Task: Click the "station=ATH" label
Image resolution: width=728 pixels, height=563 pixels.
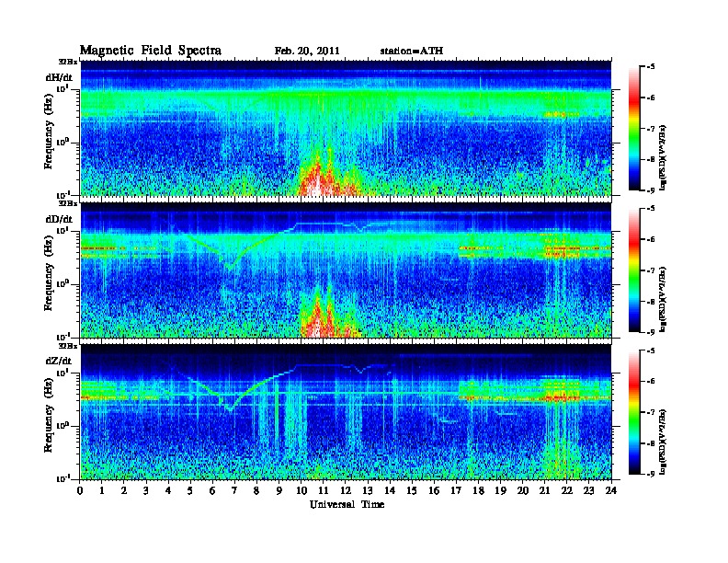Action: [x=412, y=52]
